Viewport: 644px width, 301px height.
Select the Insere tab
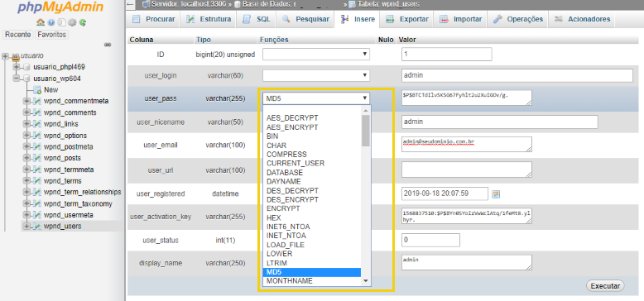point(357,19)
